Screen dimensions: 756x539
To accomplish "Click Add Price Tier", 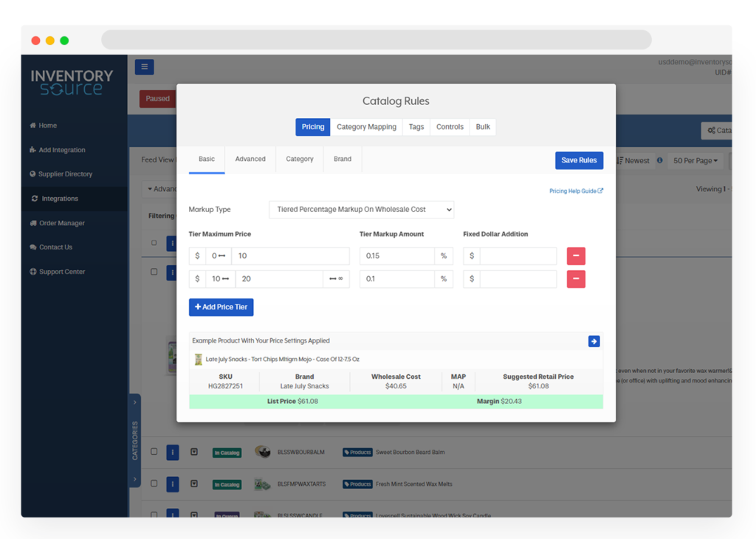I will 221,306.
